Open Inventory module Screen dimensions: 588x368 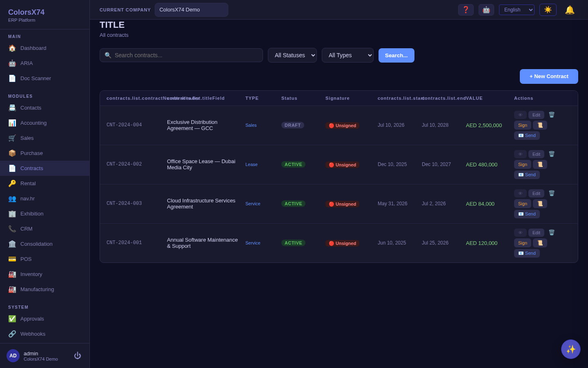[45, 274]
